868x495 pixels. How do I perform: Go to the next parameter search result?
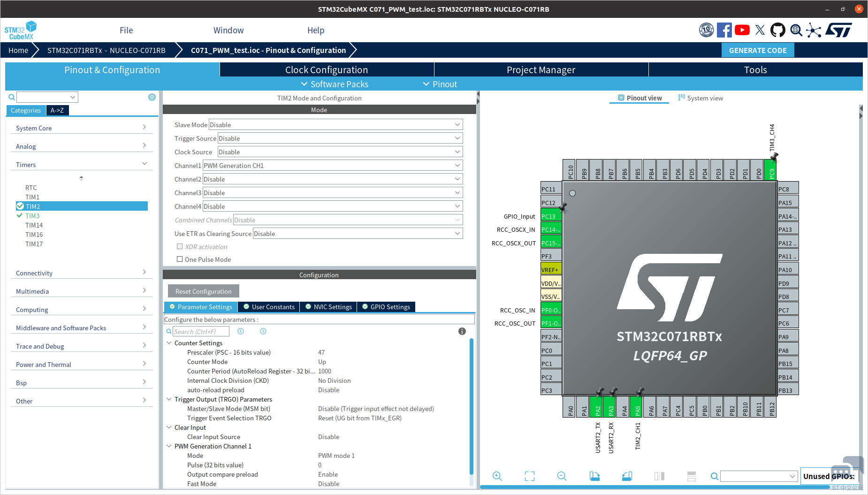[263, 331]
